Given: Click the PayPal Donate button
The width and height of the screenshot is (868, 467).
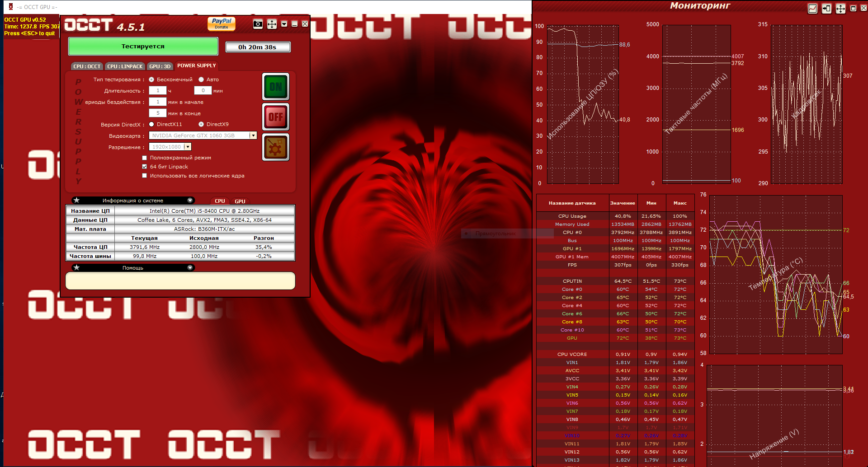Looking at the screenshot, I should (222, 23).
